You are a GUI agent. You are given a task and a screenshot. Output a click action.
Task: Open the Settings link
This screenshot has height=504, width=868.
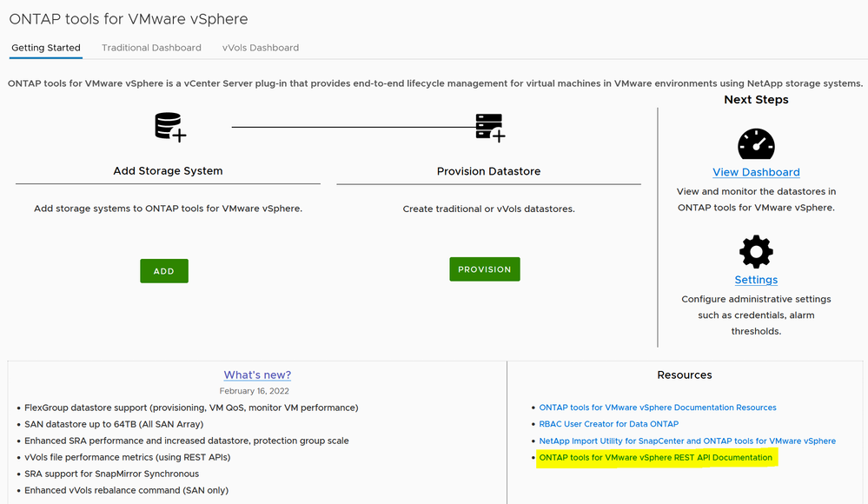(756, 280)
